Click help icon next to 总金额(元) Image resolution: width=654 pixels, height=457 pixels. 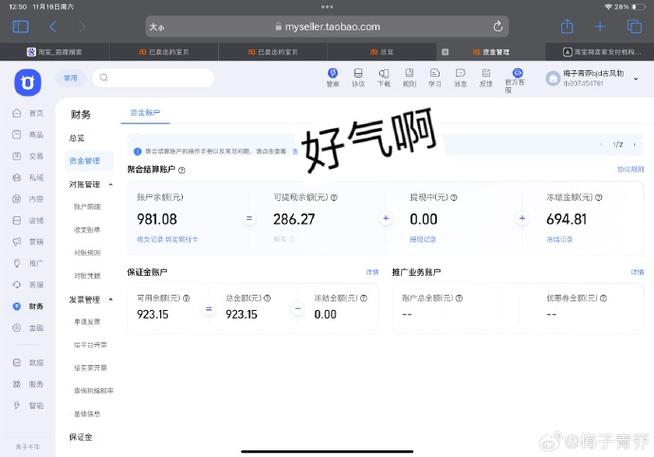tap(267, 298)
